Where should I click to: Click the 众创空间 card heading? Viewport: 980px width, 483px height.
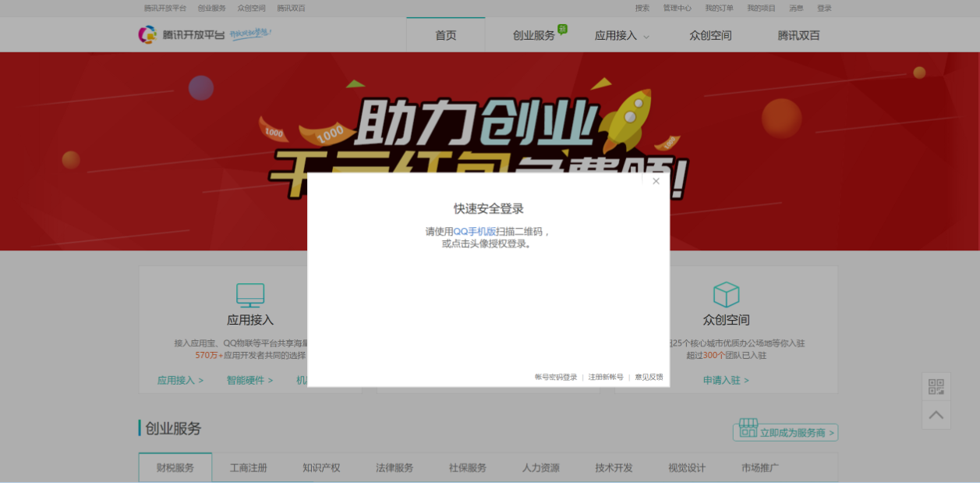726,320
